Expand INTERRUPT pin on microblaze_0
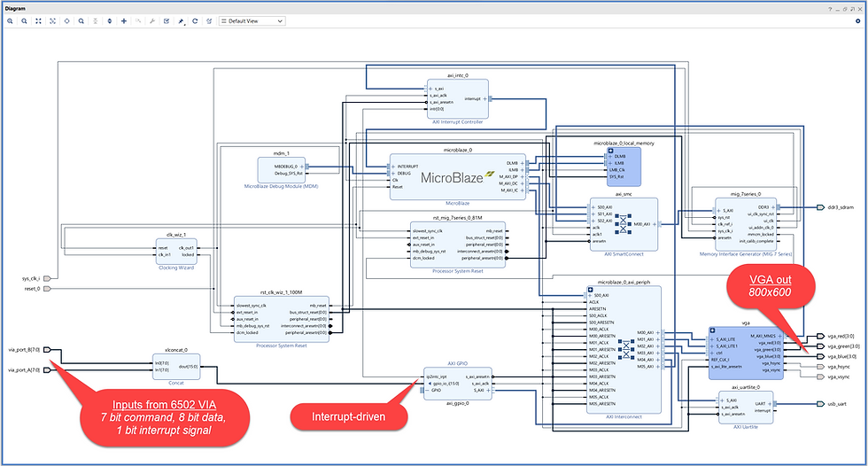 point(393,167)
